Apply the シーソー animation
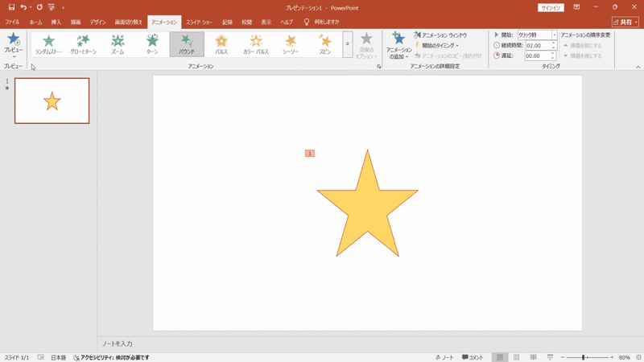This screenshot has width=644, height=362. 291,44
